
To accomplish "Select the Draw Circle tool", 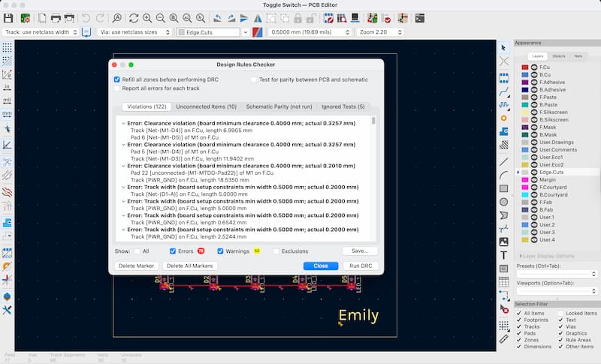I will pos(503,202).
